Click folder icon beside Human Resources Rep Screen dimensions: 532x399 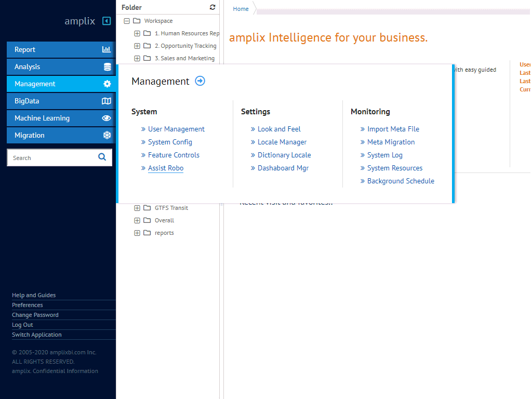point(147,33)
